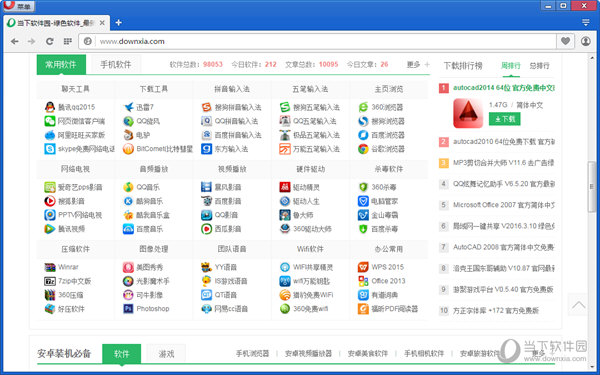600x375 pixels.
Task: Click the 360杀毒 shield icon
Action: point(363,187)
